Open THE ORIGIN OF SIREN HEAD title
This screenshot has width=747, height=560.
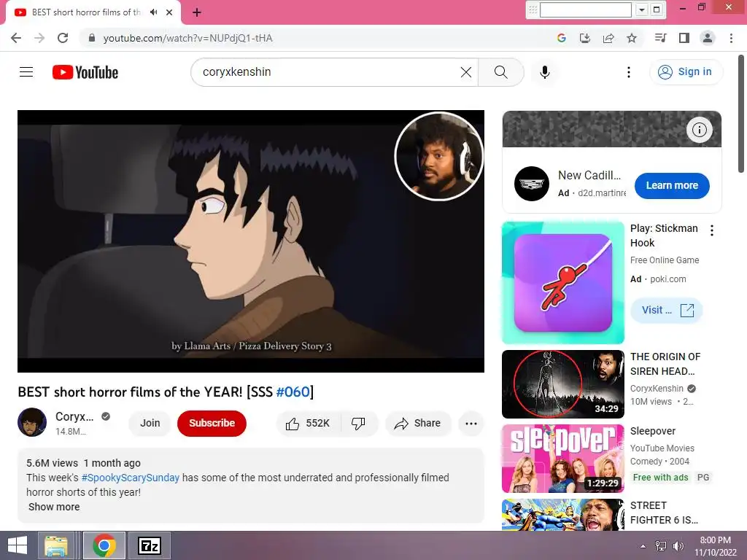665,364
